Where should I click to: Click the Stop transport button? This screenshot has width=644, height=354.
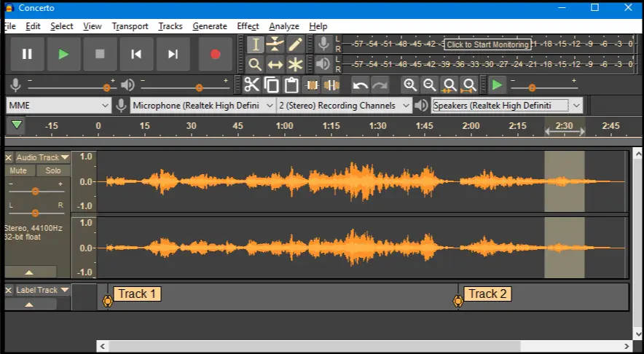click(x=100, y=54)
